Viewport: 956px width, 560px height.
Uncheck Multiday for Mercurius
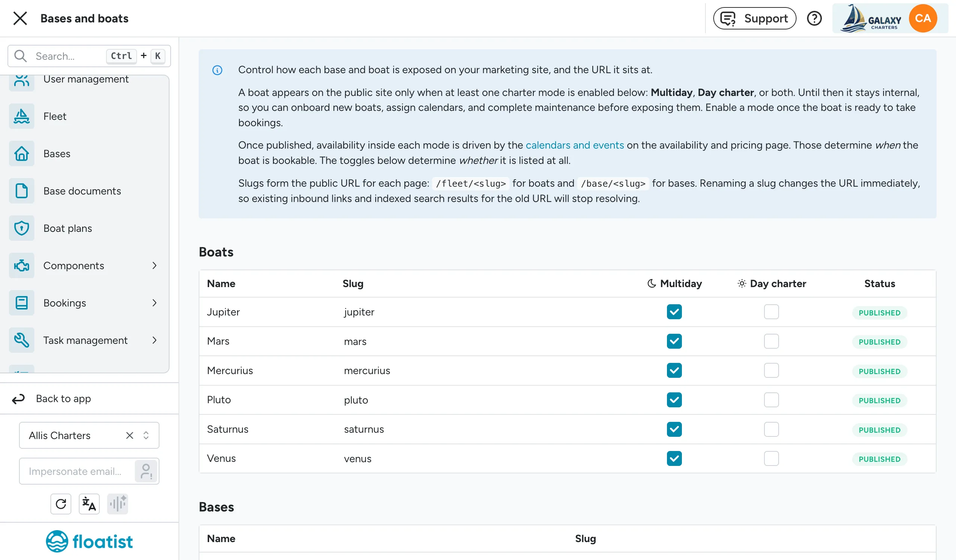click(x=674, y=370)
